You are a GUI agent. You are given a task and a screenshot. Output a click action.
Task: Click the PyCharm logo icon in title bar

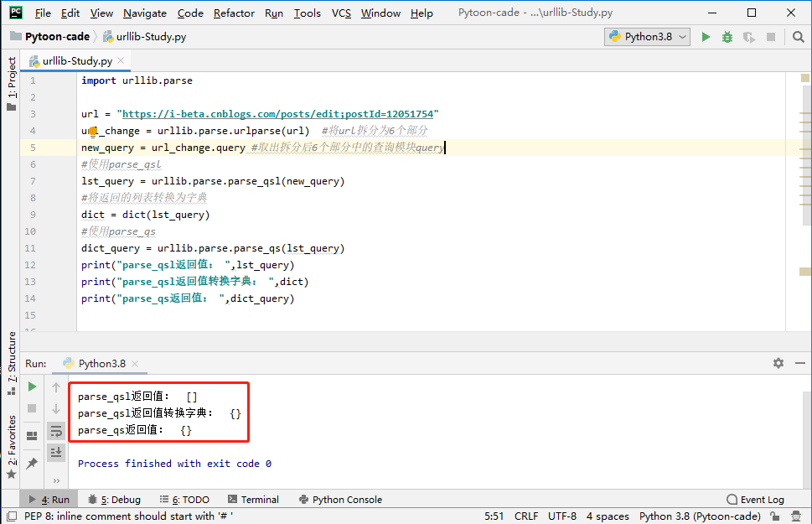(16, 13)
